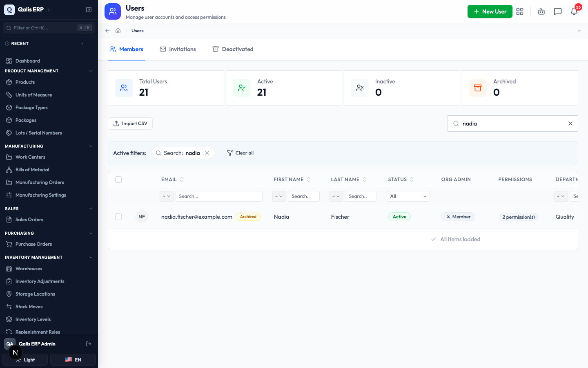Open Email filter operator dropdown

[x=167, y=196]
